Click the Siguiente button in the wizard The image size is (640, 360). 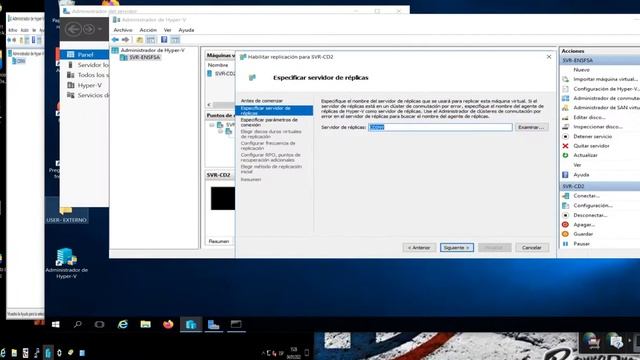click(457, 248)
